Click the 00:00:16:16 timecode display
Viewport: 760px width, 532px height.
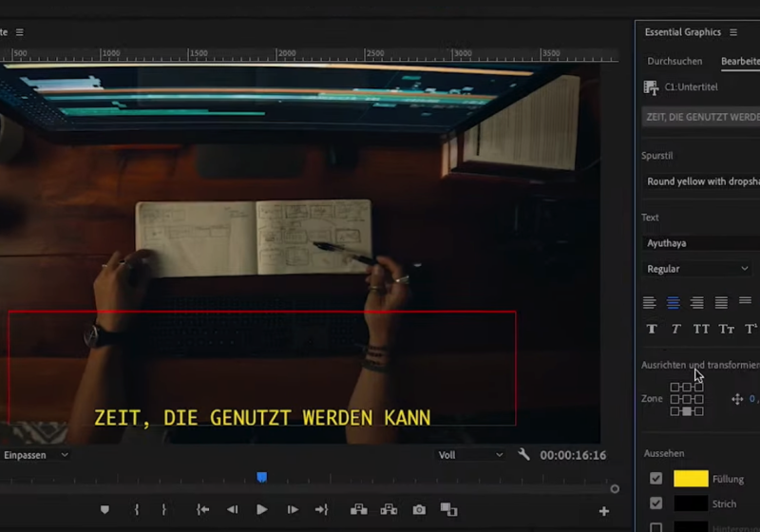573,455
